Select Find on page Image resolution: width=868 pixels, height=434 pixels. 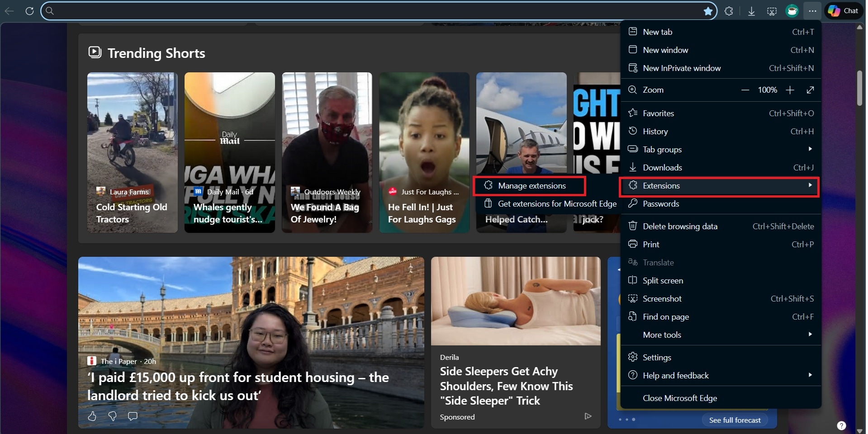click(721, 316)
